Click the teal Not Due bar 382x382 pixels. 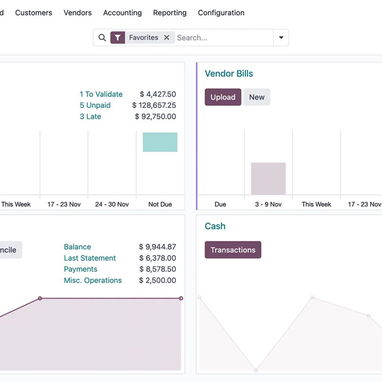coord(160,142)
